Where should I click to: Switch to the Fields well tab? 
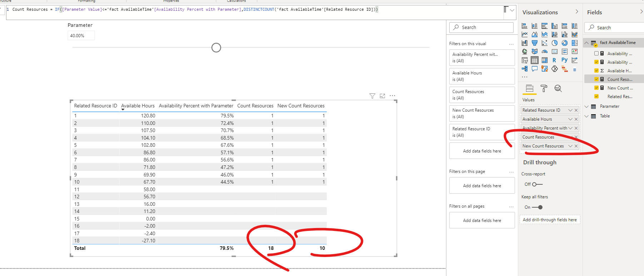[x=530, y=88]
